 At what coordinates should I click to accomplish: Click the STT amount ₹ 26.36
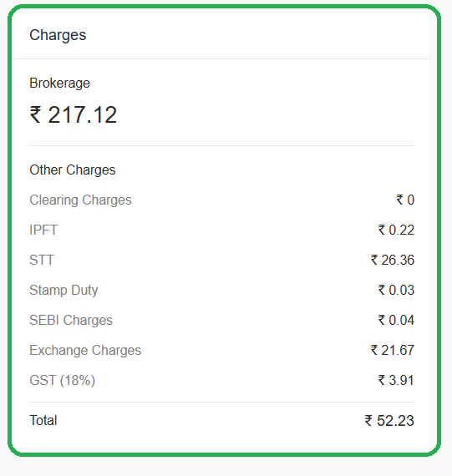(x=393, y=260)
